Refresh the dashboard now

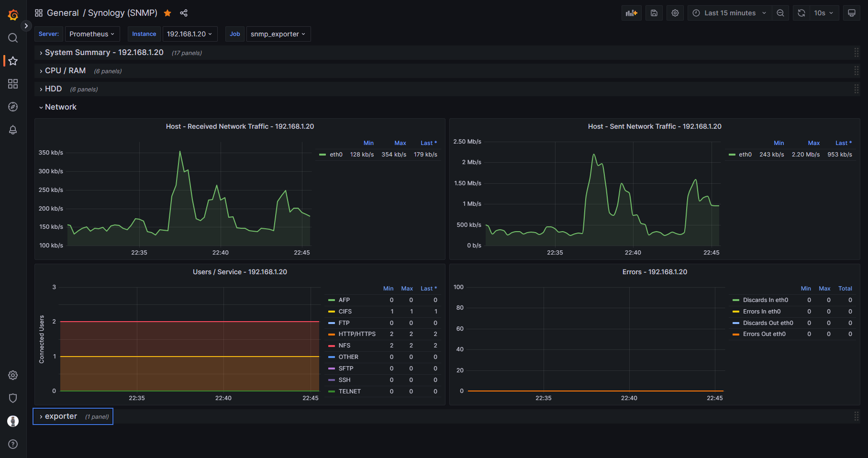pos(801,13)
